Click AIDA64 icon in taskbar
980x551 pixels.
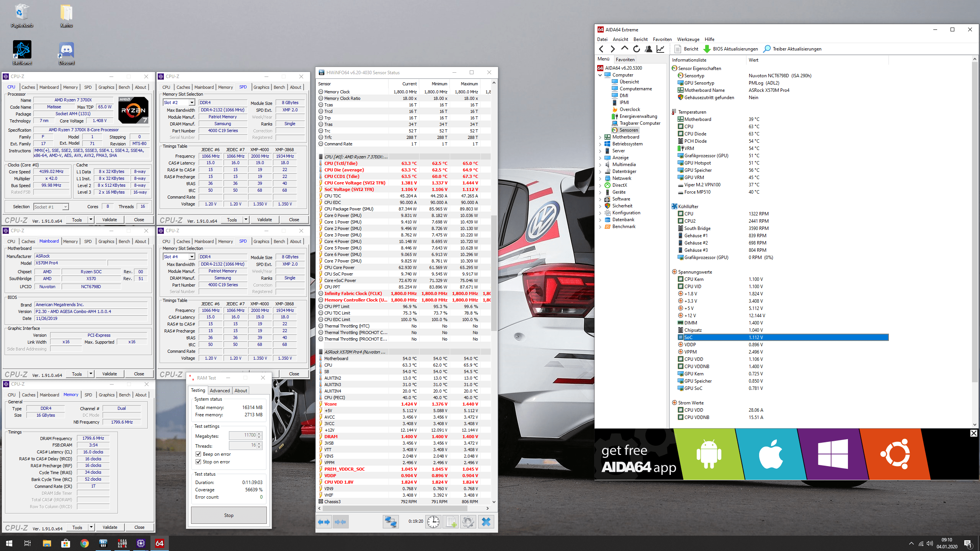click(x=160, y=543)
